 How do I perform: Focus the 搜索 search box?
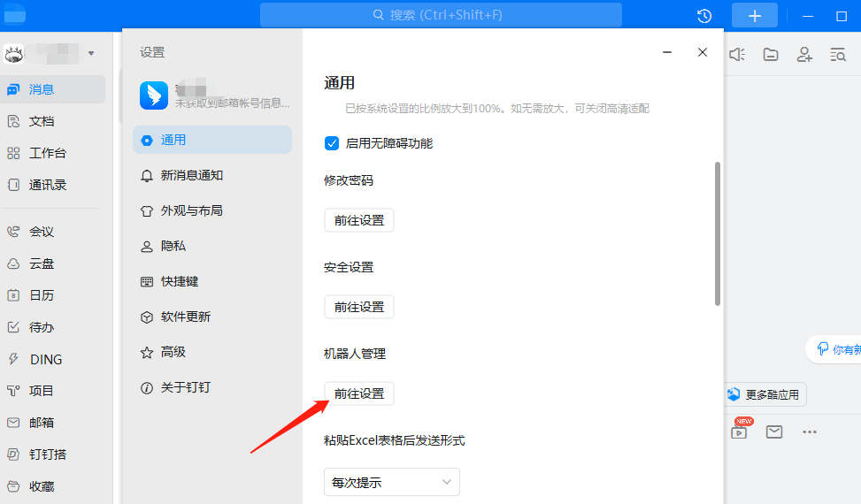(441, 15)
